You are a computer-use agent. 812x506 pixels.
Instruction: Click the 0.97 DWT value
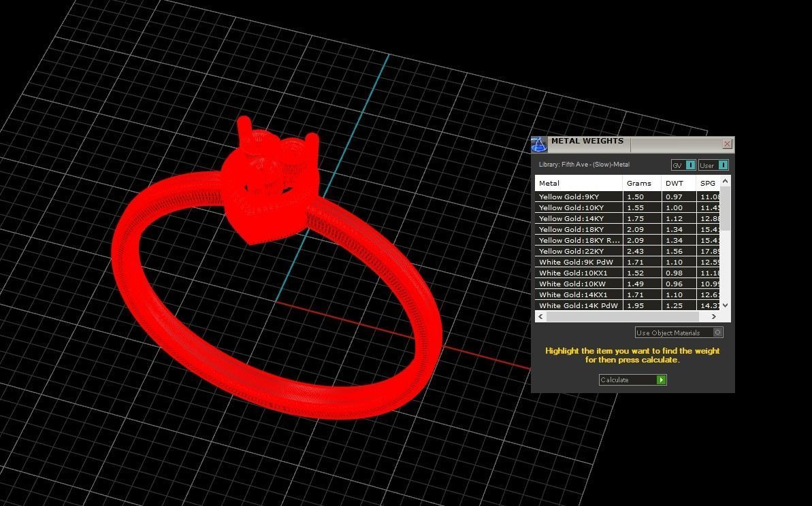675,197
